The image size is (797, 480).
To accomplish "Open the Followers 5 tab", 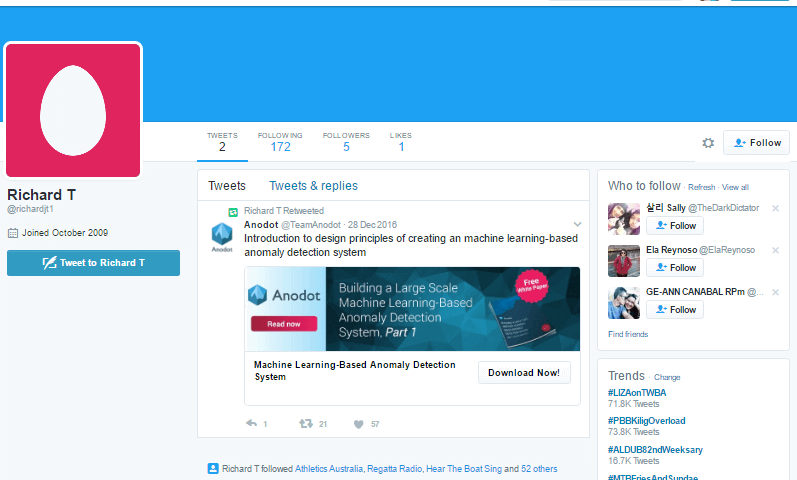I will pyautogui.click(x=346, y=142).
